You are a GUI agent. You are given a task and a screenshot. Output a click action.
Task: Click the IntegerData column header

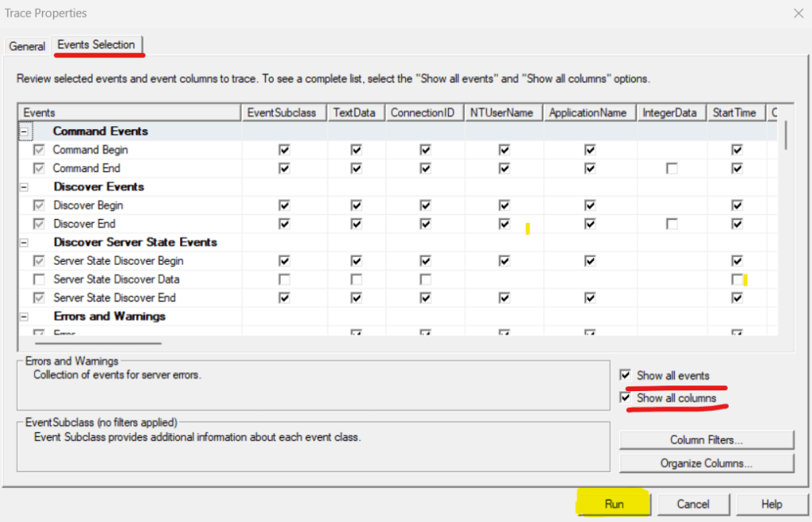pyautogui.click(x=671, y=113)
